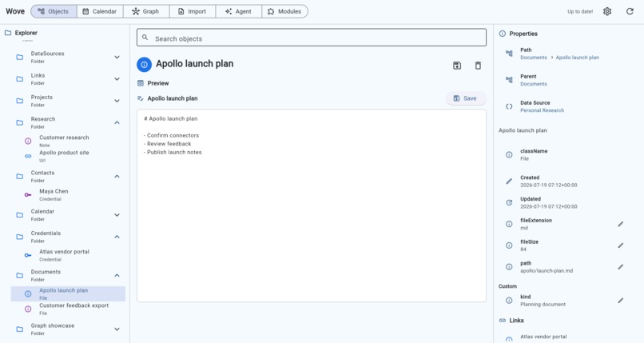This screenshot has height=343, width=644.
Task: Expand the Projects folder chevron
Action: (117, 101)
